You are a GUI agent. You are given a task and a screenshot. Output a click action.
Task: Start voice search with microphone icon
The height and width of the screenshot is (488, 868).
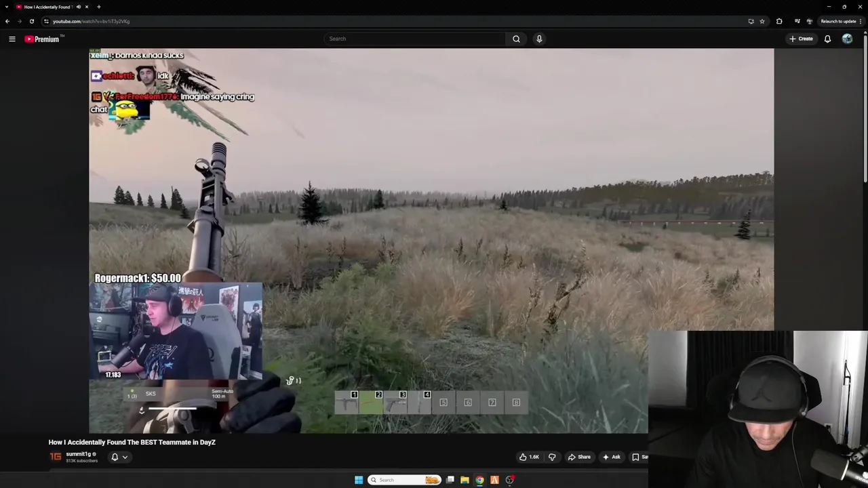(539, 39)
